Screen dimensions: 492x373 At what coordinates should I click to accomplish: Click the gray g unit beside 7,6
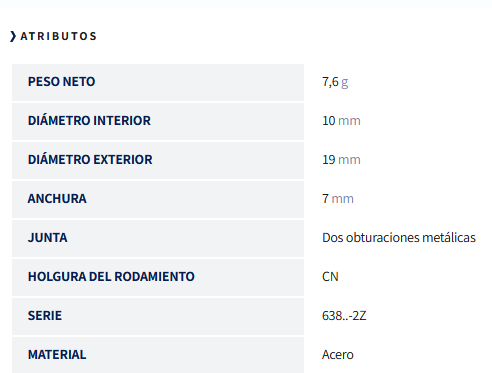coord(345,83)
